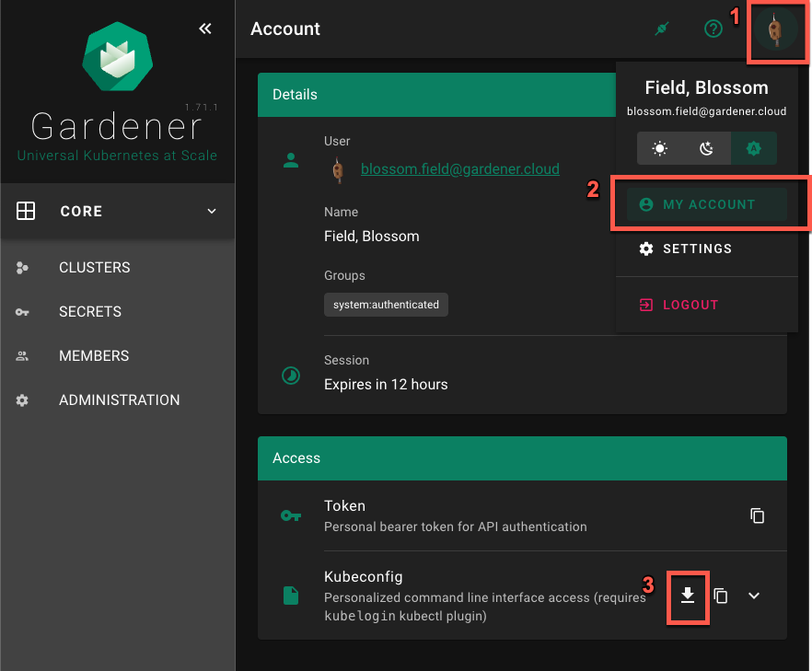The height and width of the screenshot is (671, 812).
Task: Click the blossom.field@gardener.cloud email link
Action: (x=459, y=169)
